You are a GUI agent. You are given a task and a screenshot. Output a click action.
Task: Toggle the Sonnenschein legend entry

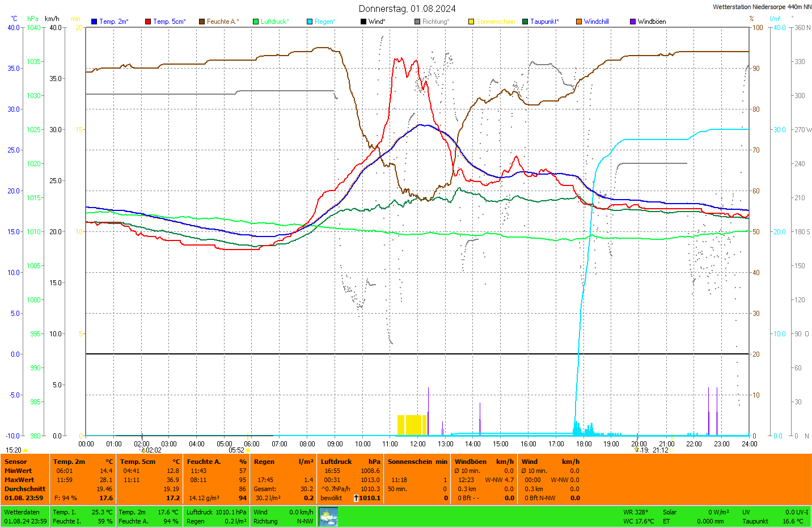[495, 22]
